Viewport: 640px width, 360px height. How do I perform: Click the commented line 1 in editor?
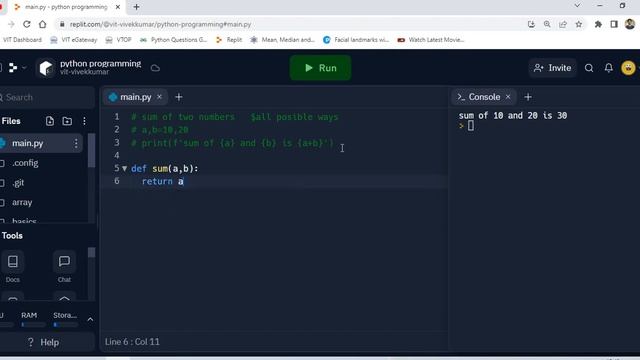(x=235, y=117)
